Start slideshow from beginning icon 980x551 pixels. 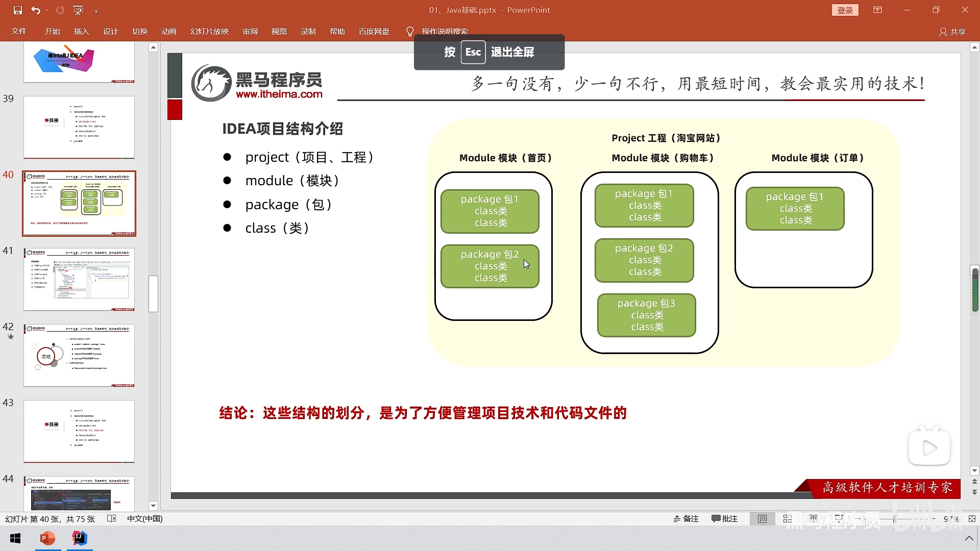pyautogui.click(x=78, y=10)
